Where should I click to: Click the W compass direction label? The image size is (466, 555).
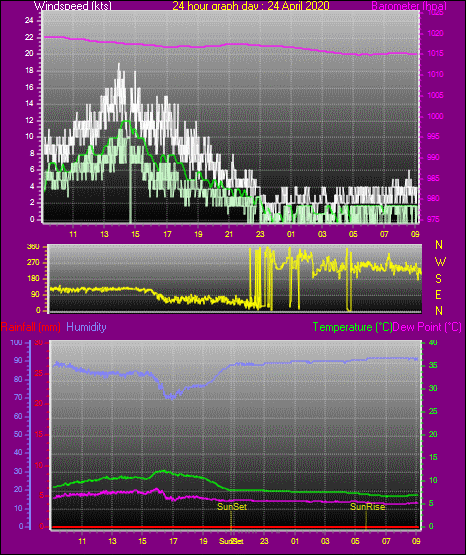[x=440, y=262]
